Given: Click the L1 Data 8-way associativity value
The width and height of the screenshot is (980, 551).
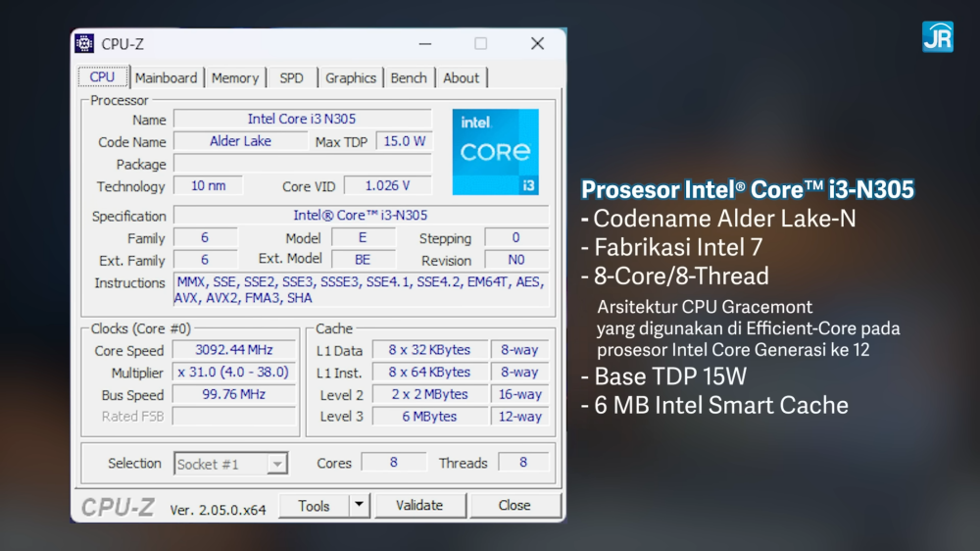Looking at the screenshot, I should tap(519, 350).
